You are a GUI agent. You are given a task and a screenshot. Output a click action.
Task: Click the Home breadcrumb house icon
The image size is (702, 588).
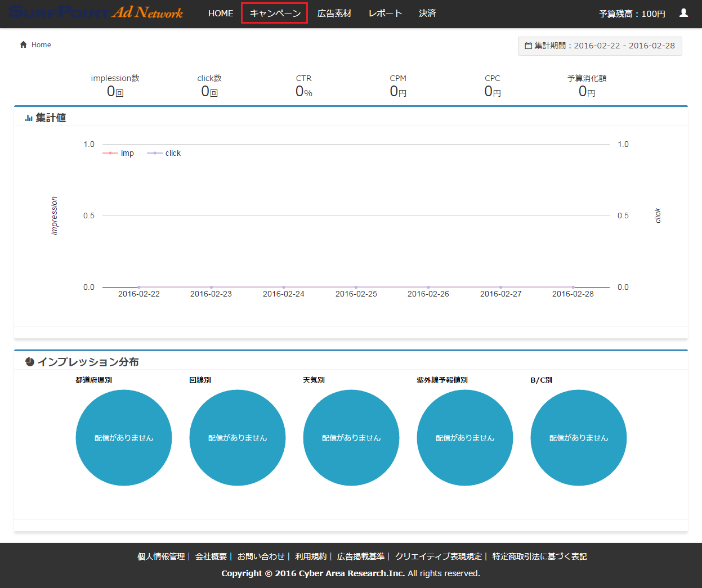click(x=23, y=45)
